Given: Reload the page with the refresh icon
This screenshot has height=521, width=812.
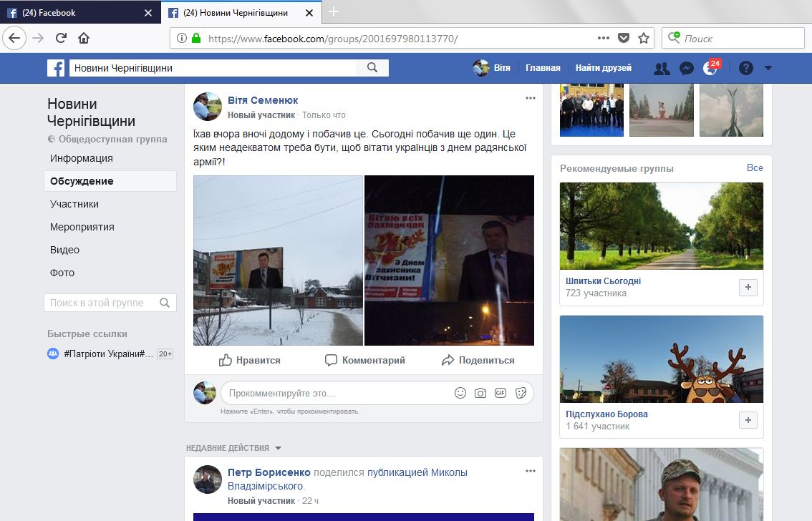Looking at the screenshot, I should click(x=61, y=38).
